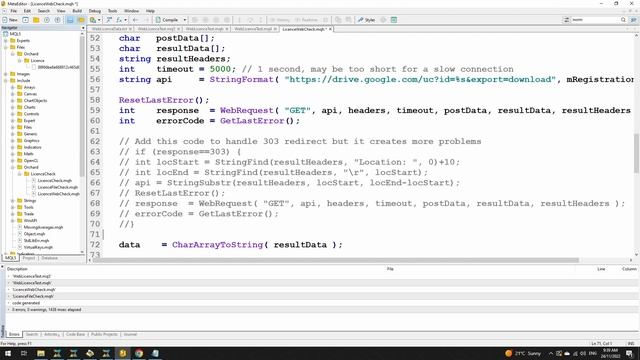
Task: Switch to Code Base tab in Toolbox
Action: tap(76, 334)
